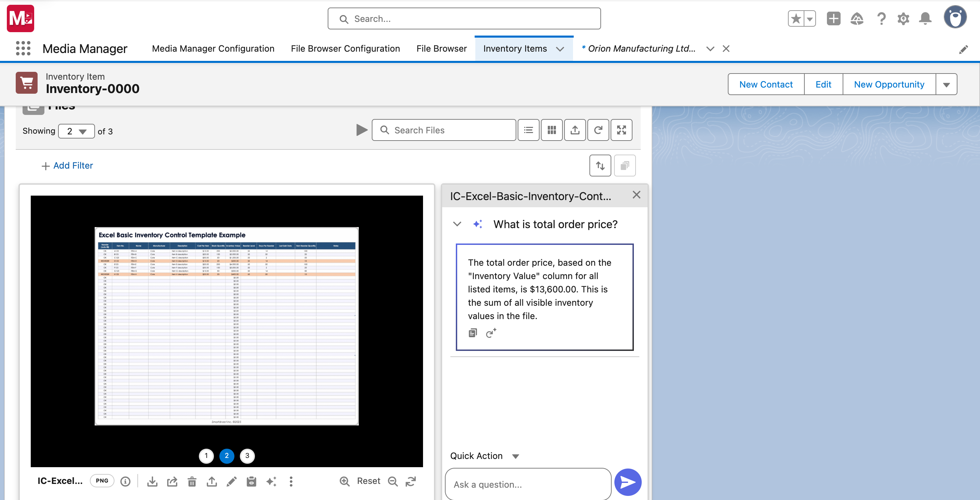Viewport: 980px width, 500px height.
Task: Switch to list view
Action: pyautogui.click(x=528, y=130)
